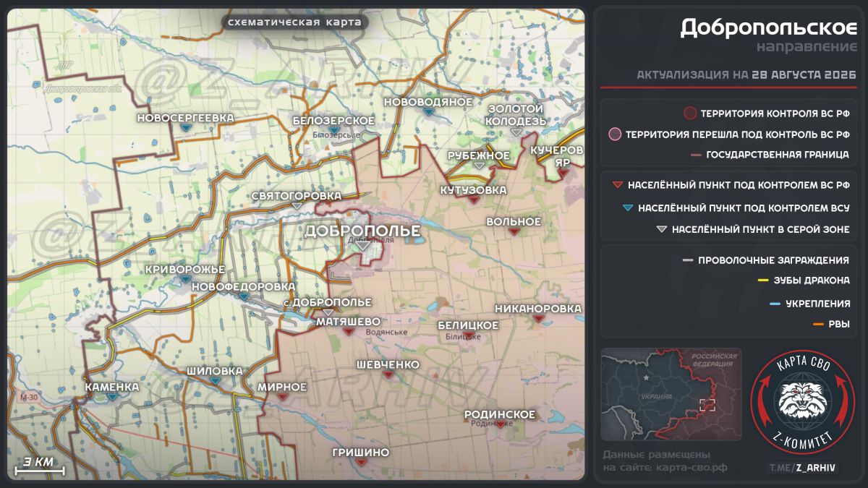Click the 'Добропольское' title heading
This screenshot has width=868, height=488.
(x=769, y=28)
